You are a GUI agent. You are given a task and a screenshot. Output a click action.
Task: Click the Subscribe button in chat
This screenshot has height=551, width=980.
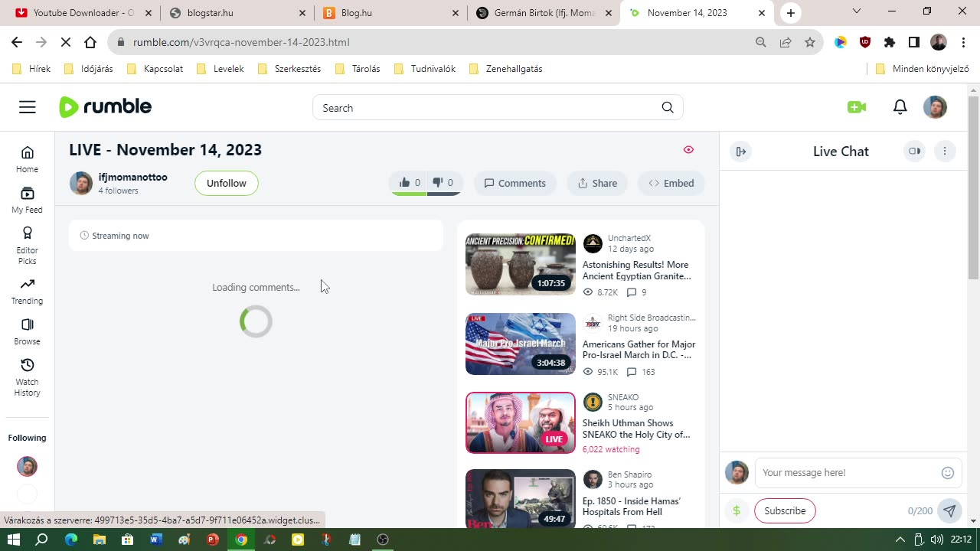coord(785,510)
